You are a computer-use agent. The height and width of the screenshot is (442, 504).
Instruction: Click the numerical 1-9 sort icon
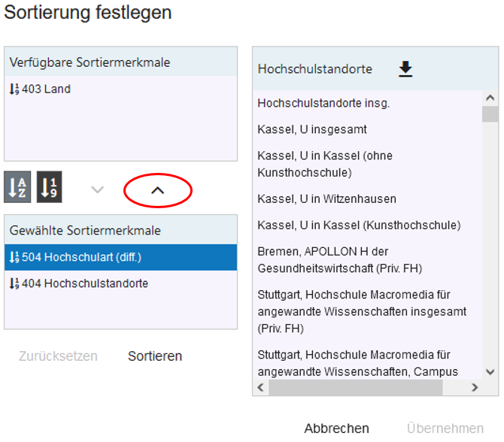49,189
